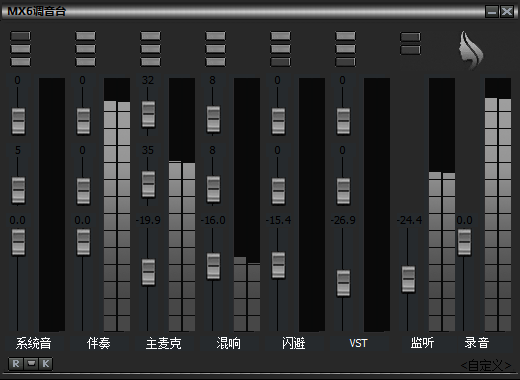Toggle the middle button above 主麦克 channel
This screenshot has width=520, height=380.
(x=150, y=49)
